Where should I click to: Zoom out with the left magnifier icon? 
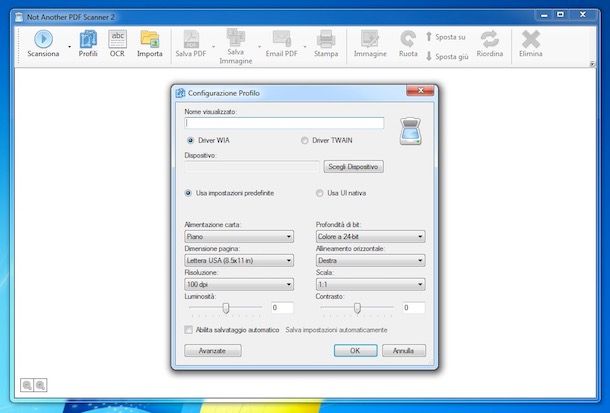tap(27, 385)
